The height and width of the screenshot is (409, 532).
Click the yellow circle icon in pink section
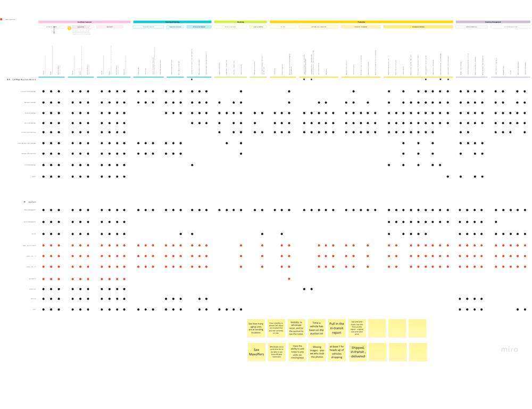(69, 28)
